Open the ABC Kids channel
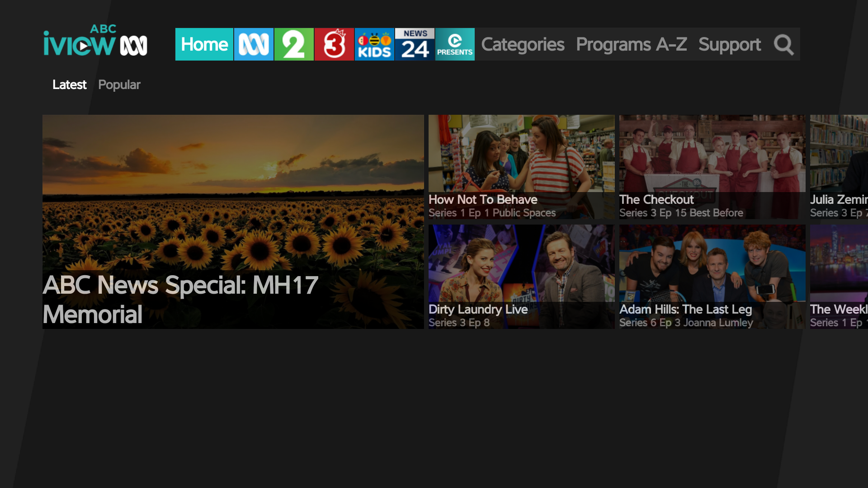The width and height of the screenshot is (868, 488). click(374, 44)
